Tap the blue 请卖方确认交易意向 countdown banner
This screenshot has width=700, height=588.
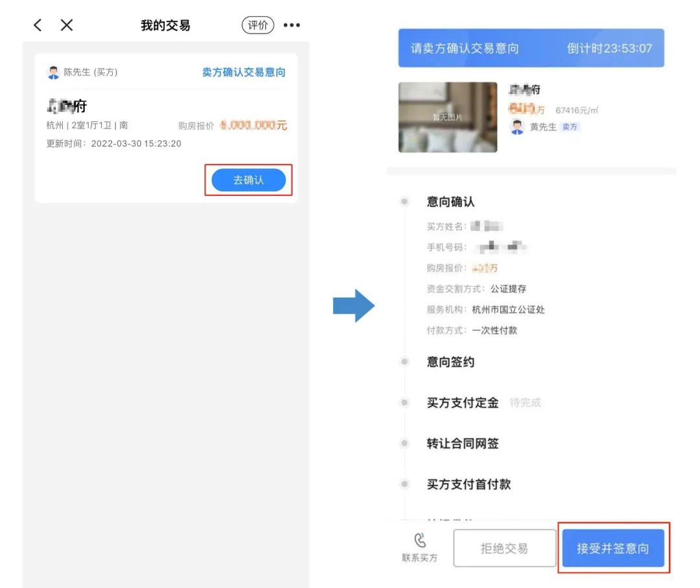click(x=531, y=48)
